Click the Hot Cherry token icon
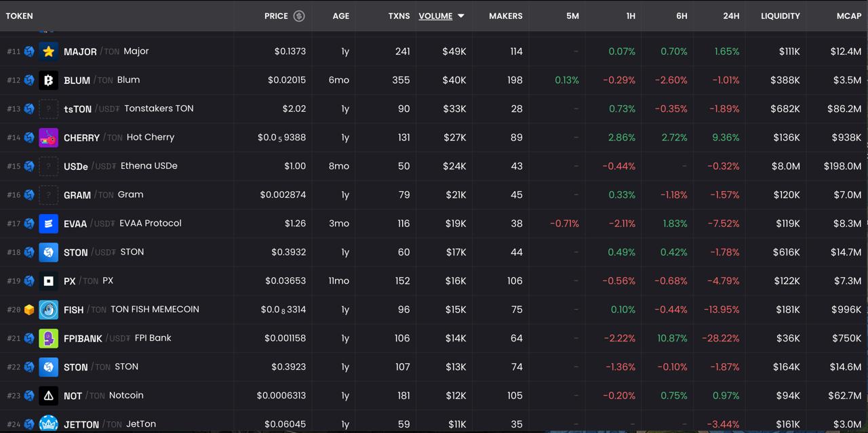868x433 pixels. click(x=48, y=138)
